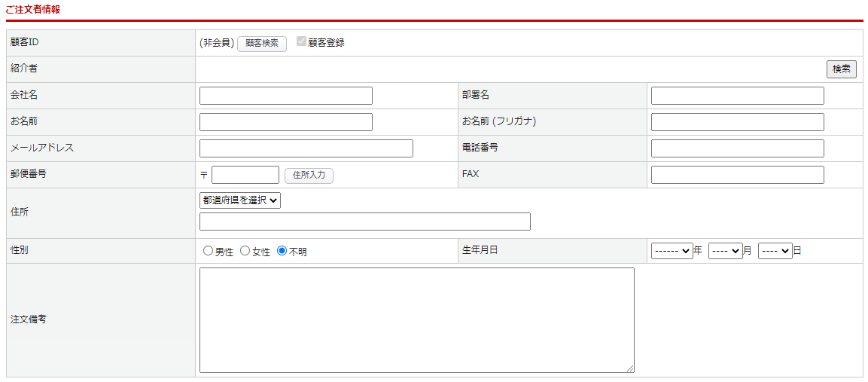Image resolution: width=868 pixels, height=382 pixels.
Task: Click the FAX input field
Action: click(737, 175)
